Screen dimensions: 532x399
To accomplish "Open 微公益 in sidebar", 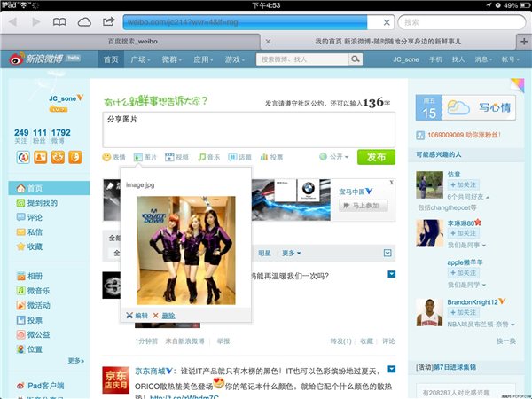I will pos(33,334).
